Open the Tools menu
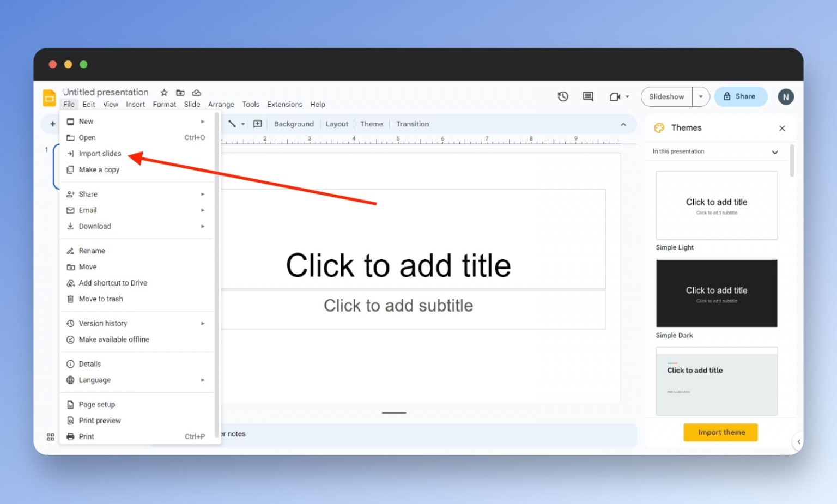Image resolution: width=837 pixels, height=504 pixels. 251,104
